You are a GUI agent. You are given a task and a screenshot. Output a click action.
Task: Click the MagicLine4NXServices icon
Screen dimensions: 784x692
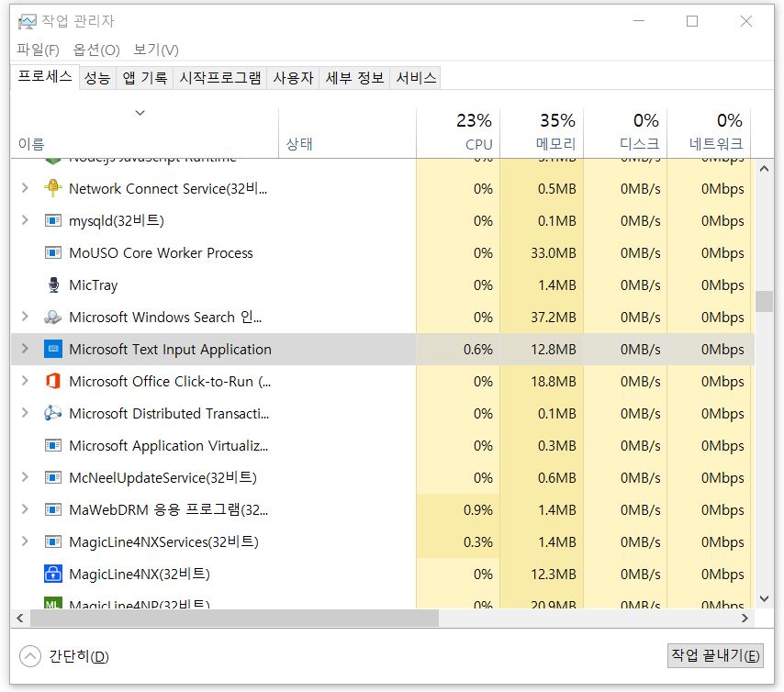53,541
